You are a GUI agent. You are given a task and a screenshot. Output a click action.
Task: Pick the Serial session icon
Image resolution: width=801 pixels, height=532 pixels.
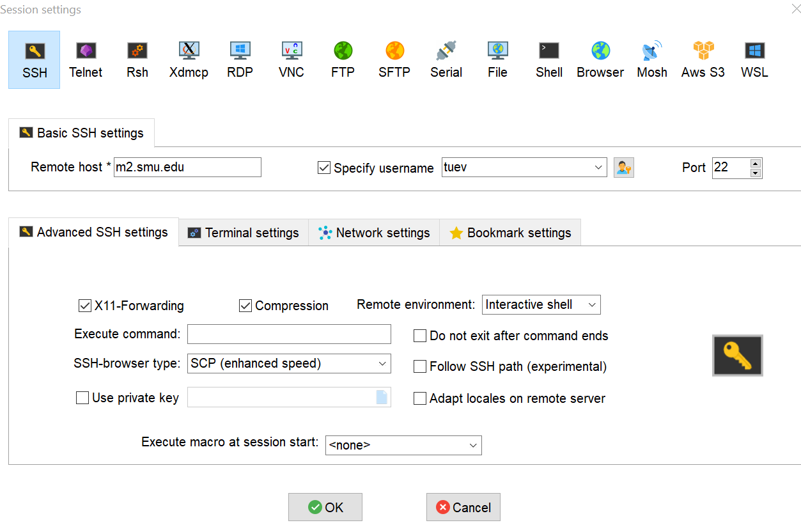[446, 60]
